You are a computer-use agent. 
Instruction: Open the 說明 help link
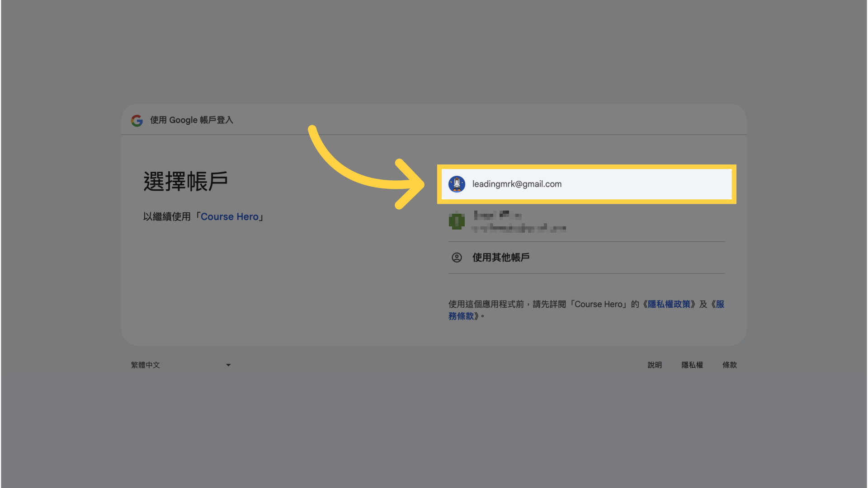655,365
